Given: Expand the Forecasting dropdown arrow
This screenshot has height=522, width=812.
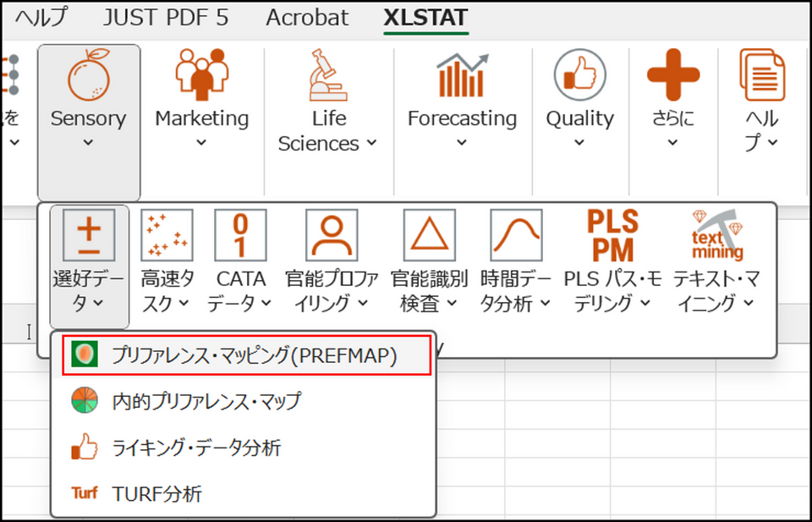Looking at the screenshot, I should (462, 142).
